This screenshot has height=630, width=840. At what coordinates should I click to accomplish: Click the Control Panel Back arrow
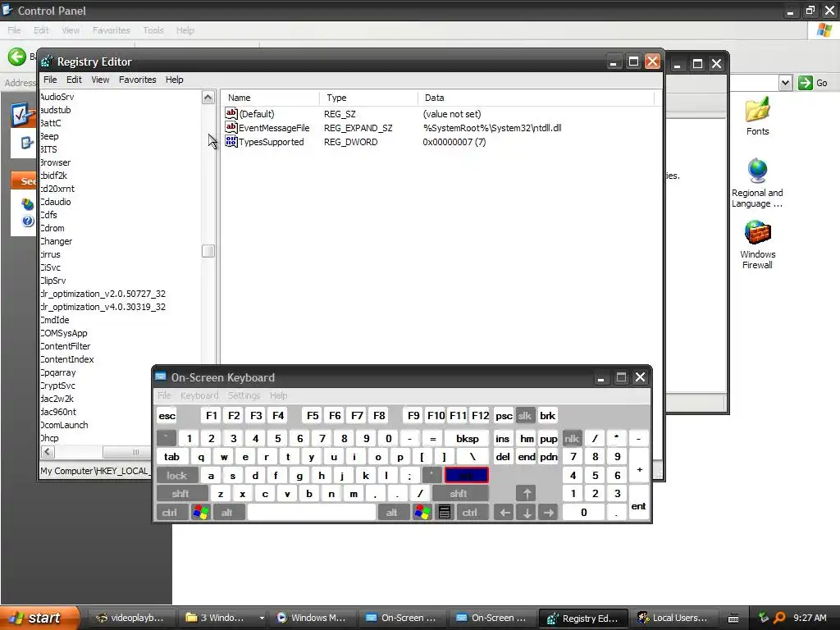[16, 57]
